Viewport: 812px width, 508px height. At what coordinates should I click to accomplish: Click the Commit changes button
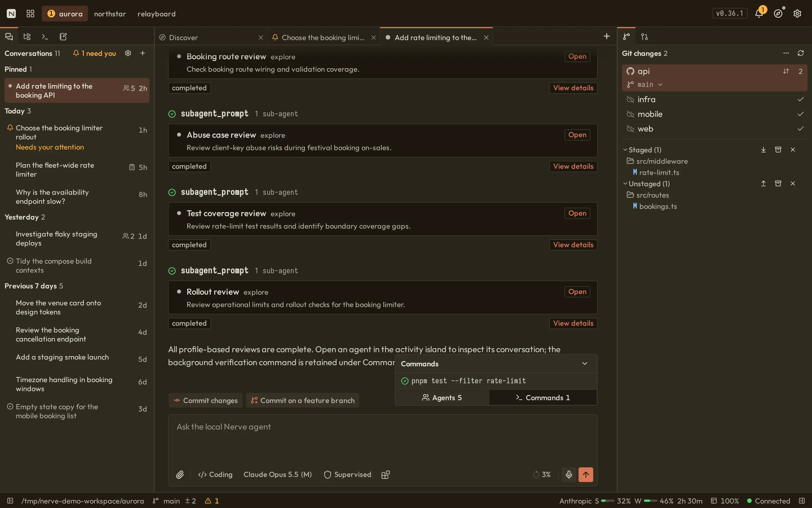point(205,400)
